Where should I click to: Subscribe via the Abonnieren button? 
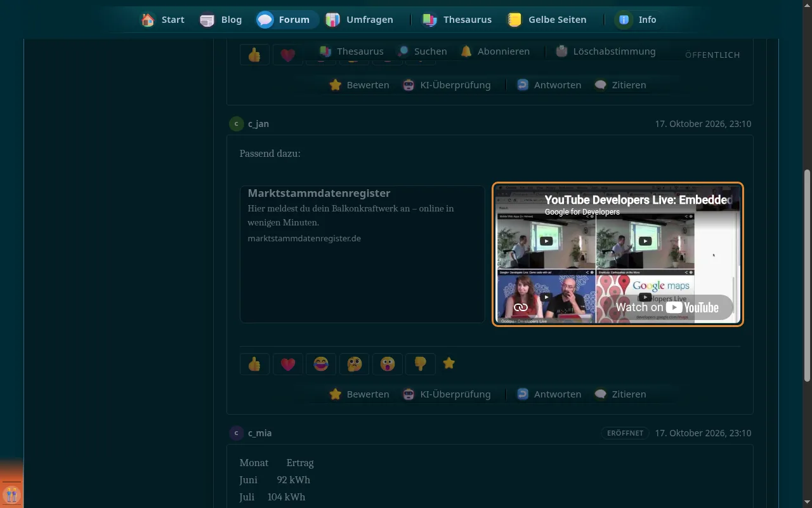pos(495,51)
